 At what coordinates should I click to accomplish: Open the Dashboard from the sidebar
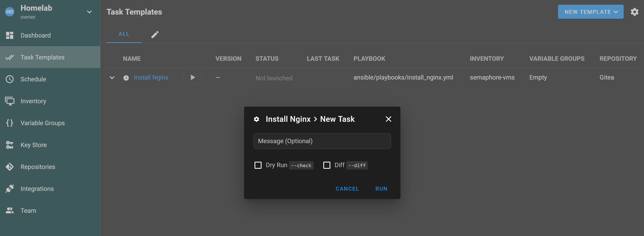coord(36,35)
